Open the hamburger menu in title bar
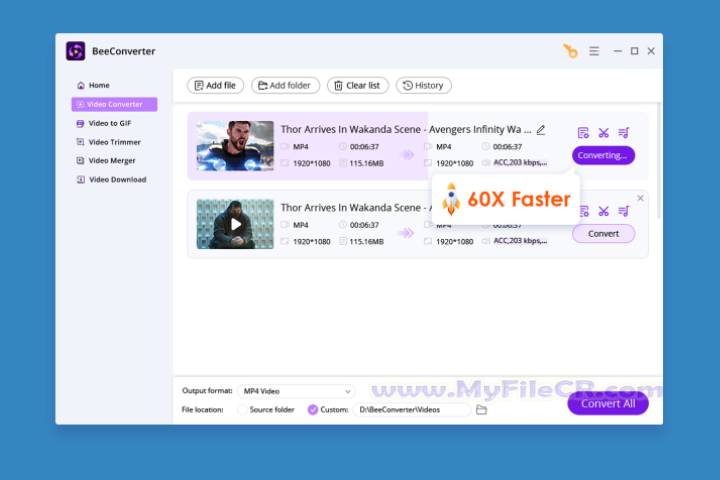The image size is (720, 480). pyautogui.click(x=594, y=51)
